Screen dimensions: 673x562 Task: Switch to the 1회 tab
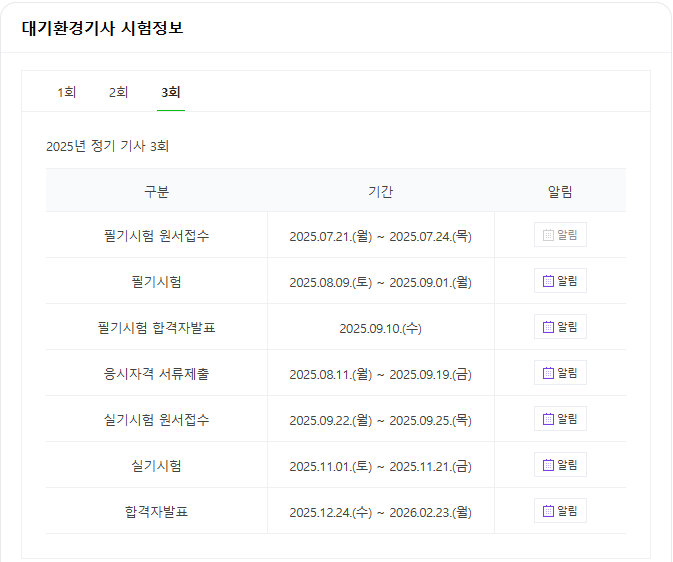[67, 92]
